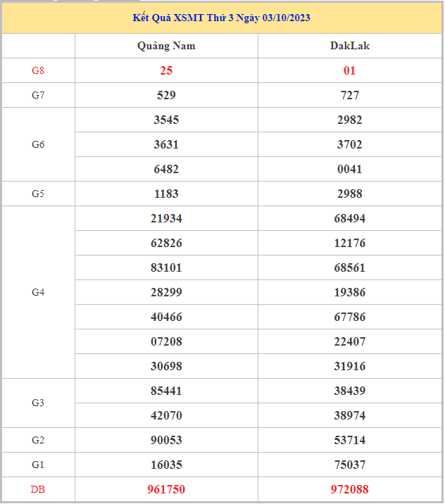The height and width of the screenshot is (504, 445).
Task: Select the G1 result 16035
Action: (x=166, y=465)
